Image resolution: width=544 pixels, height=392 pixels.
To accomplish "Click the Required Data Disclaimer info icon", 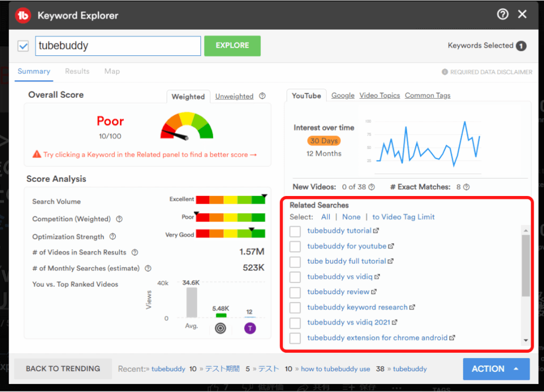I will pos(445,72).
